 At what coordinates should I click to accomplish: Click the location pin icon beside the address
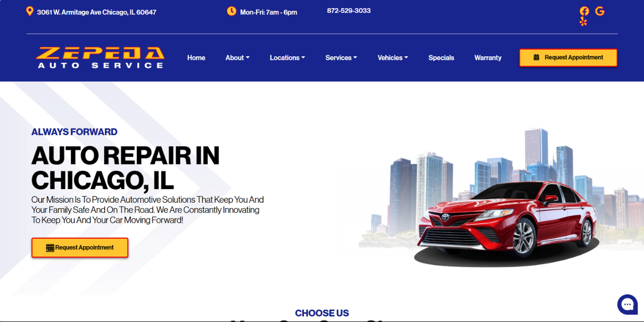(29, 11)
